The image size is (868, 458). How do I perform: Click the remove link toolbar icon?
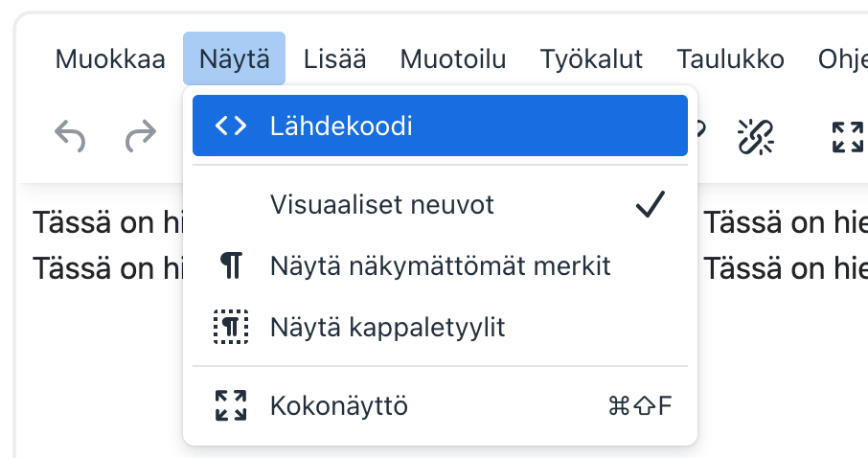click(755, 138)
